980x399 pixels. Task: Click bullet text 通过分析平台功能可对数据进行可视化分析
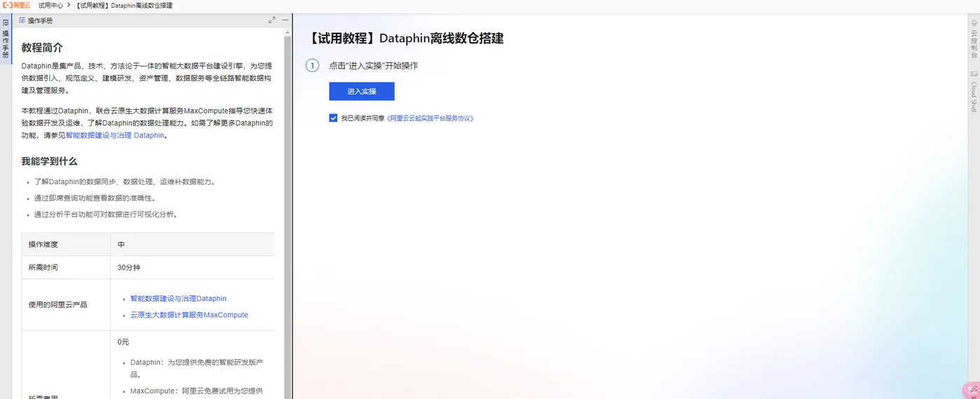[106, 215]
